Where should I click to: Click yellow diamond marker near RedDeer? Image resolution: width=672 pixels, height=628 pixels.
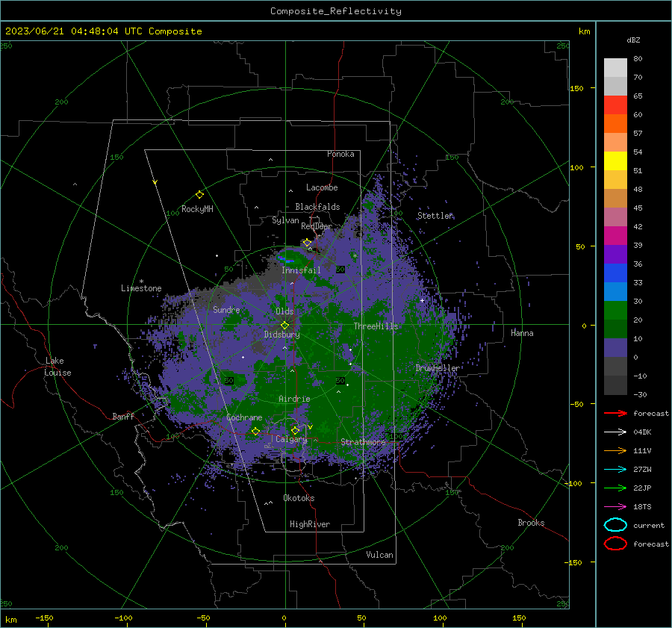pyautogui.click(x=307, y=243)
